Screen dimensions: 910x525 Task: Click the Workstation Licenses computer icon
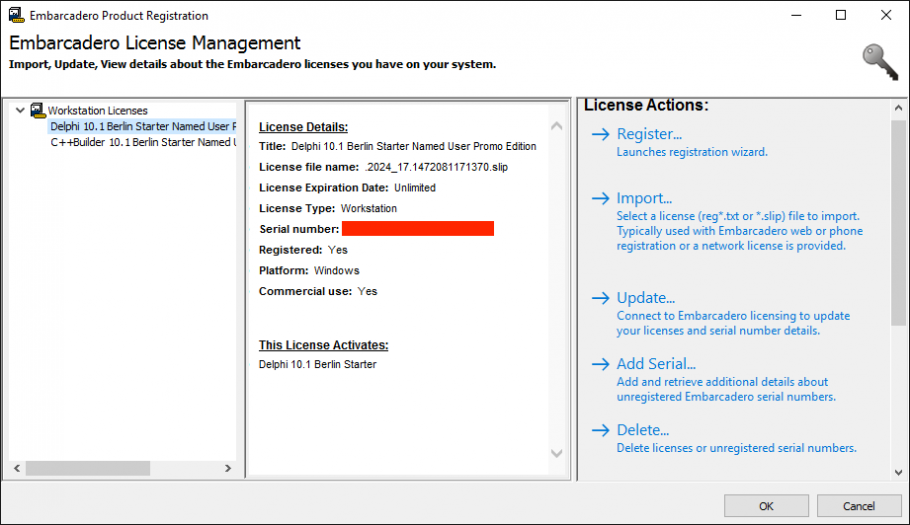[x=38, y=110]
